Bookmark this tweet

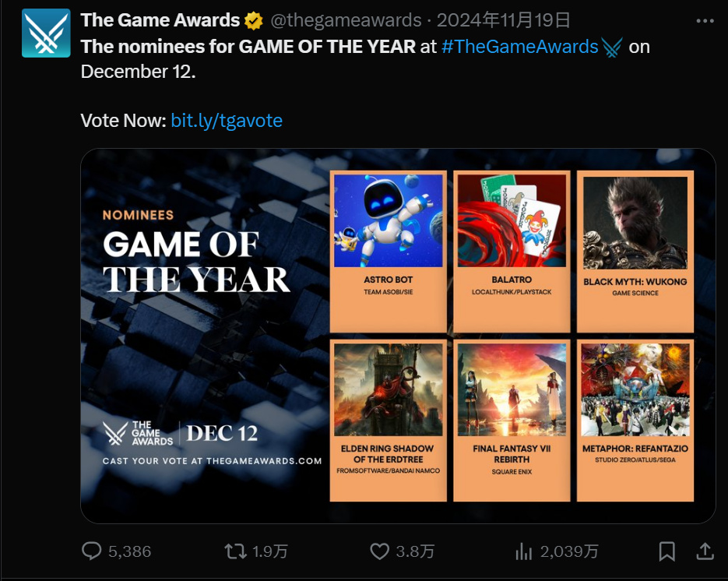click(667, 551)
